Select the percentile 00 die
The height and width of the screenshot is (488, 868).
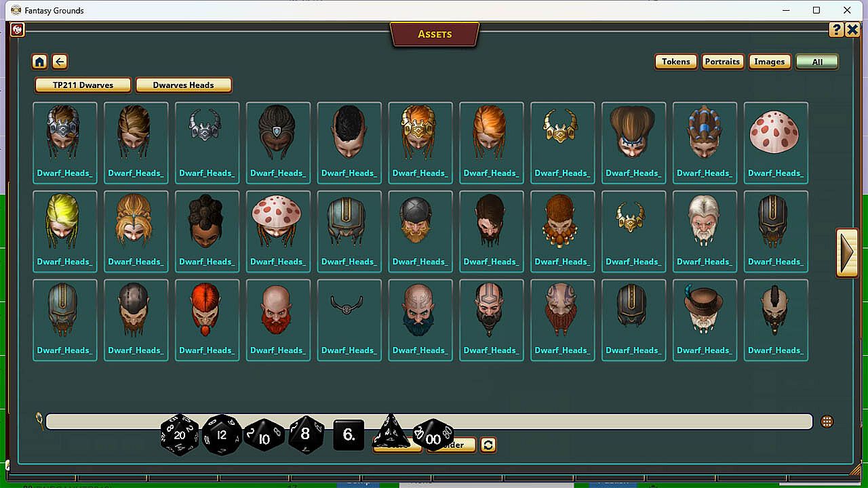433,435
